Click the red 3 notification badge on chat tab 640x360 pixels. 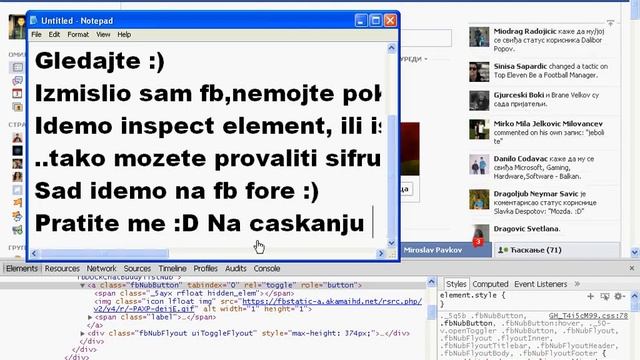[478, 242]
